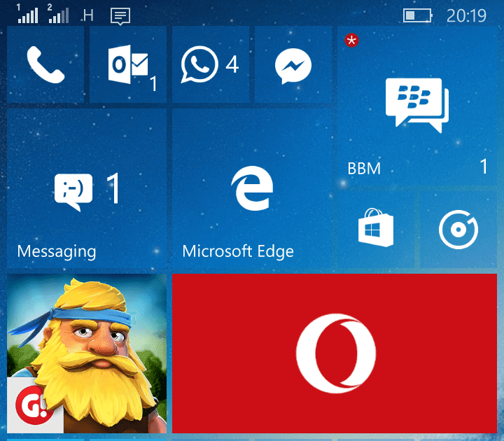Open the Groove Music tile
Image resolution: width=504 pixels, height=441 pixels.
[458, 230]
